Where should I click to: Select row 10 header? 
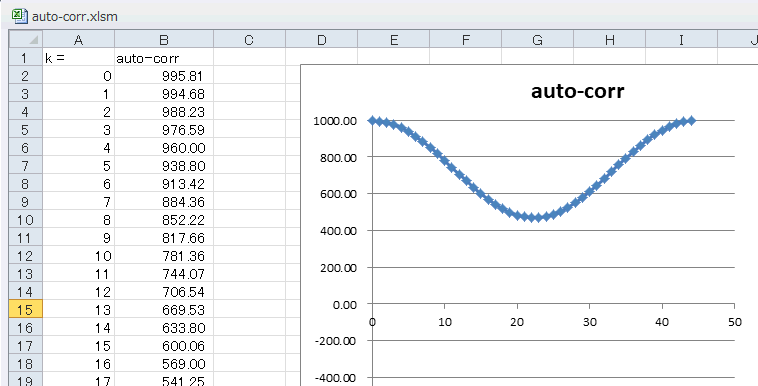point(26,220)
